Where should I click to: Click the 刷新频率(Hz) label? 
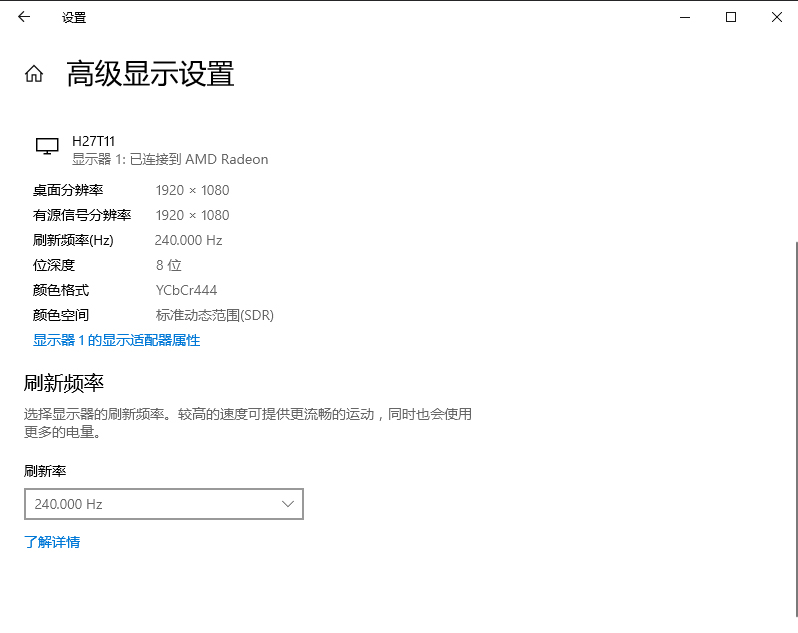[73, 240]
